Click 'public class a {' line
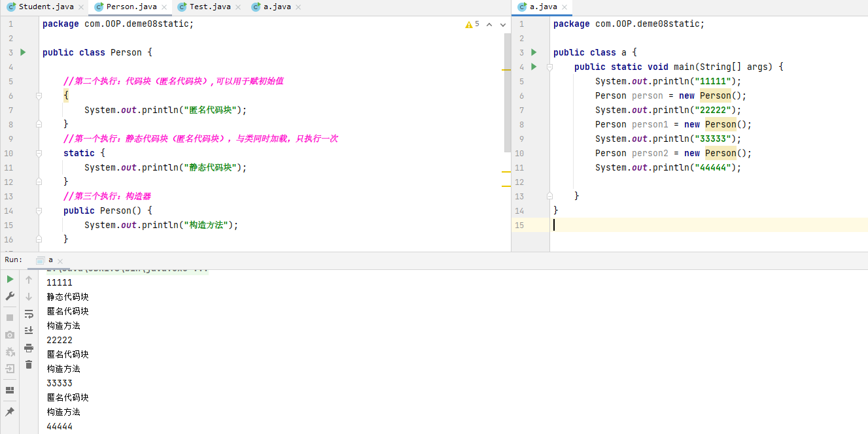This screenshot has height=434, width=868. (595, 52)
